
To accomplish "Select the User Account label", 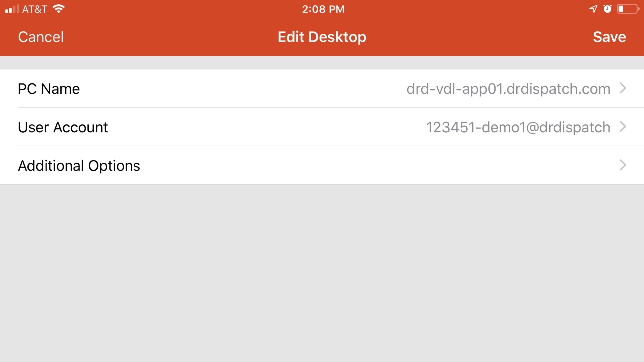I will (63, 127).
